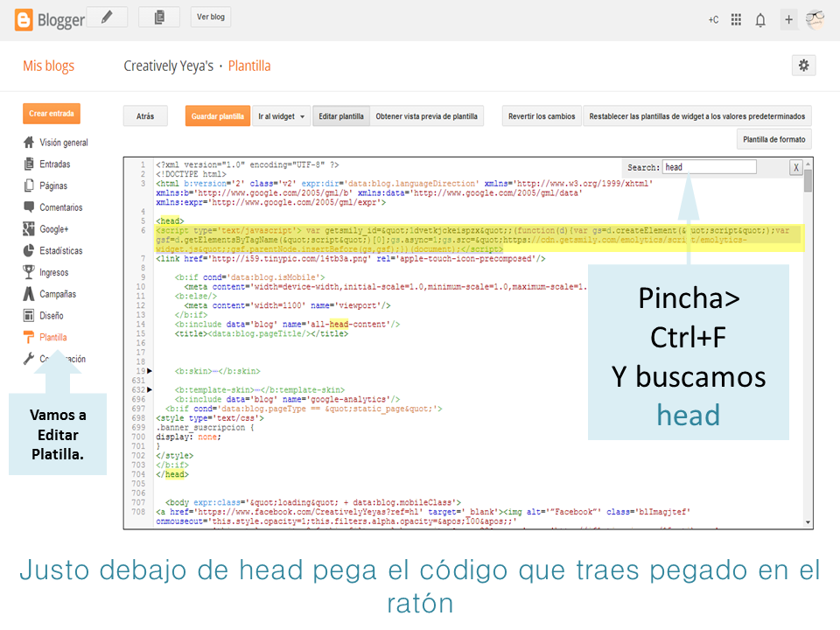Open Ir al widget dropdown
This screenshot has height=630, width=840.
(281, 116)
